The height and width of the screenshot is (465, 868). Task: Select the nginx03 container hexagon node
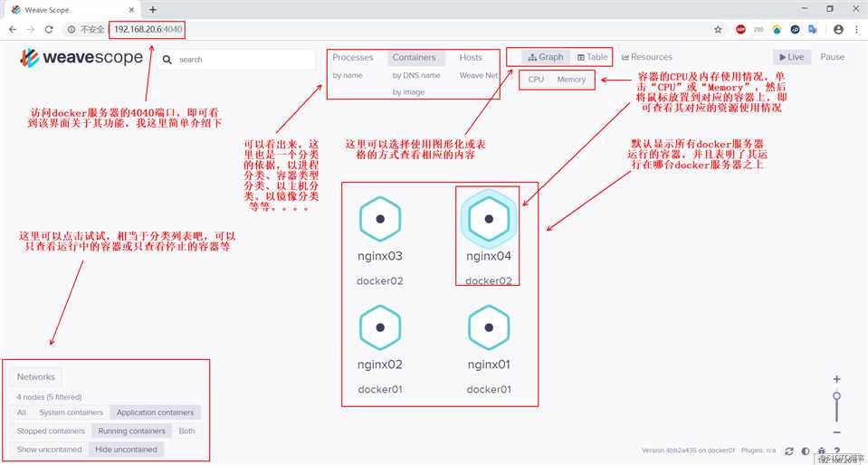click(380, 219)
